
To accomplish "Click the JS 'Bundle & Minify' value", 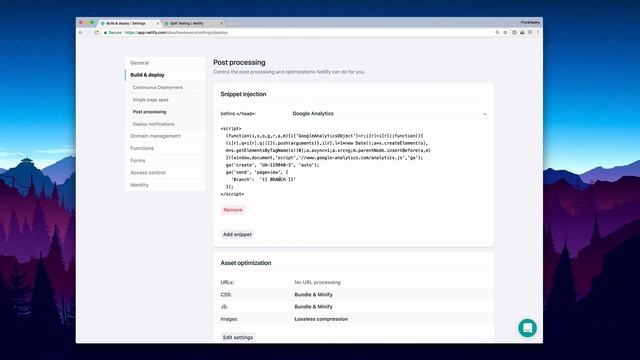I will (313, 307).
